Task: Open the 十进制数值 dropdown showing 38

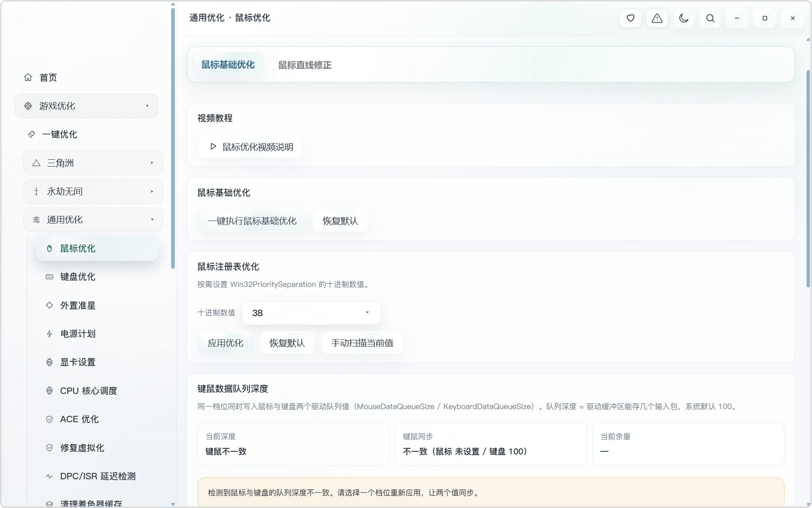Action: [x=311, y=313]
